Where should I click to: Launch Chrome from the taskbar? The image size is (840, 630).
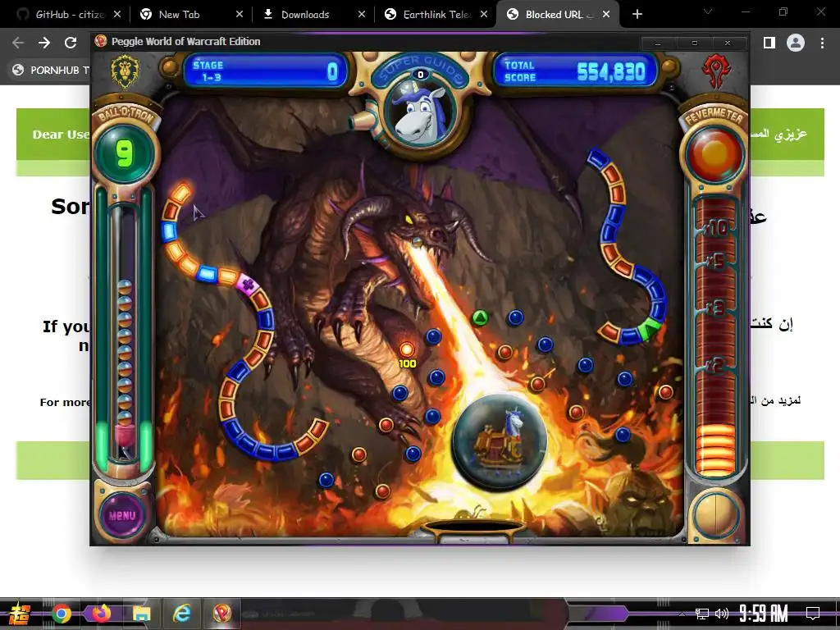[x=62, y=614]
